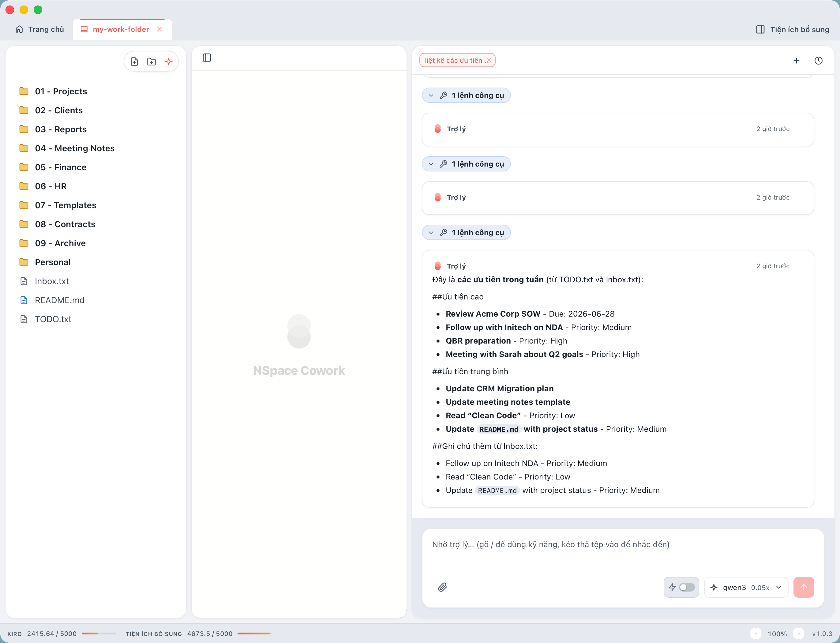Click the TIỆN ÍCH BỔ SUNG usage progress bar
The image size is (840, 643).
[x=254, y=634]
